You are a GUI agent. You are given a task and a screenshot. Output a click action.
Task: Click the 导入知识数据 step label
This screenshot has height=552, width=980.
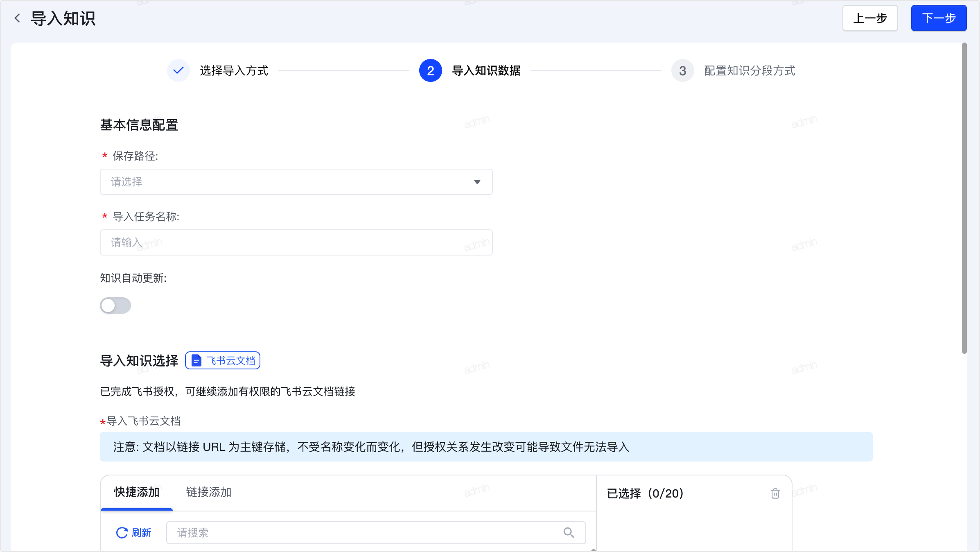pos(486,71)
